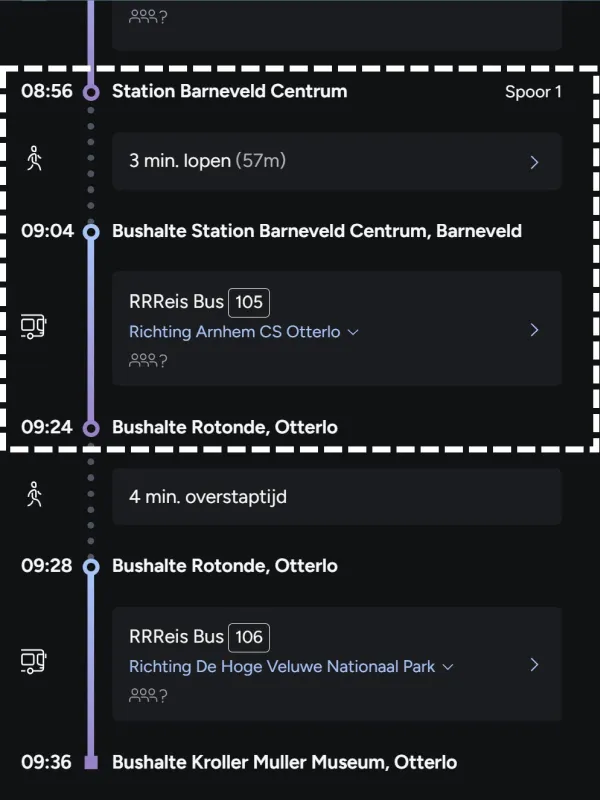Click the 09:24 Bushalte Rotonde, Otterlo arrival

click(224, 427)
